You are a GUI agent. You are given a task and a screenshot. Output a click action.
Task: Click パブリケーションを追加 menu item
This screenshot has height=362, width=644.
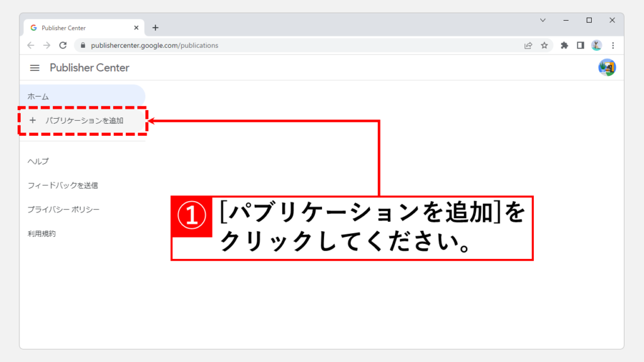point(82,121)
